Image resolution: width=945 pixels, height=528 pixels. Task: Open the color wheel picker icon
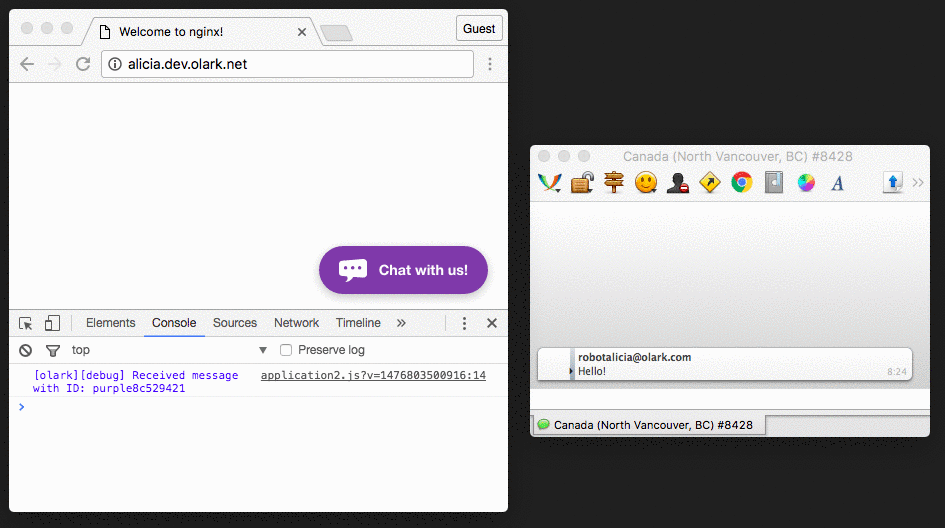pos(805,182)
